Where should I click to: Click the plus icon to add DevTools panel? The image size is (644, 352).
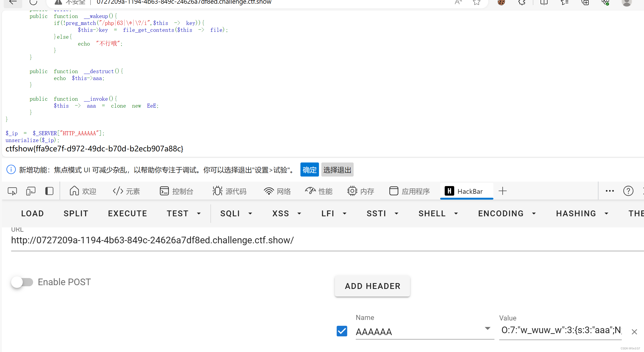(502, 191)
